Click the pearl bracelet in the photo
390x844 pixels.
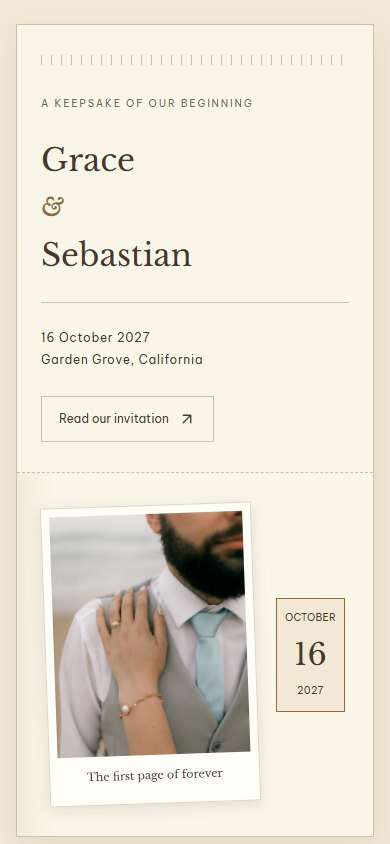(x=139, y=705)
